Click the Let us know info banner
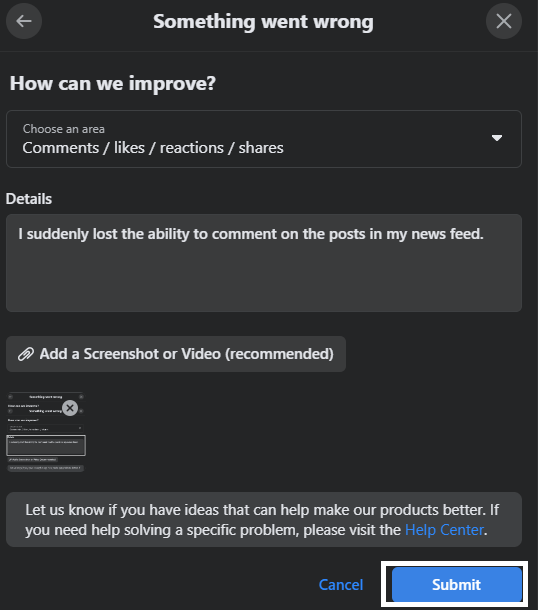This screenshot has width=538, height=610. click(x=264, y=519)
